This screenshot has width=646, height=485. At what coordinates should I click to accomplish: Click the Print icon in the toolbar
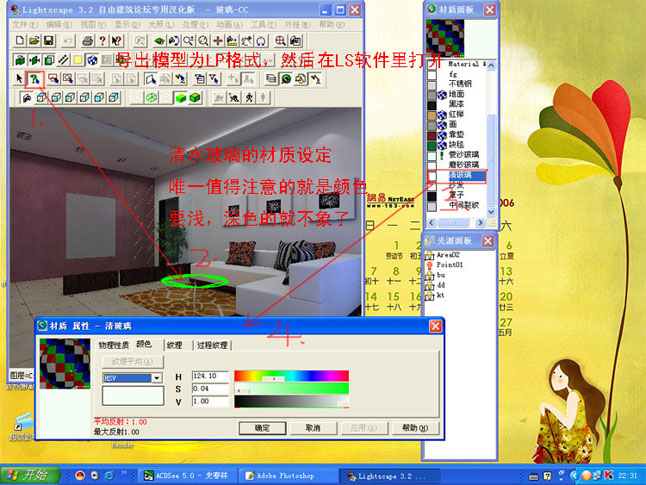coord(87,40)
